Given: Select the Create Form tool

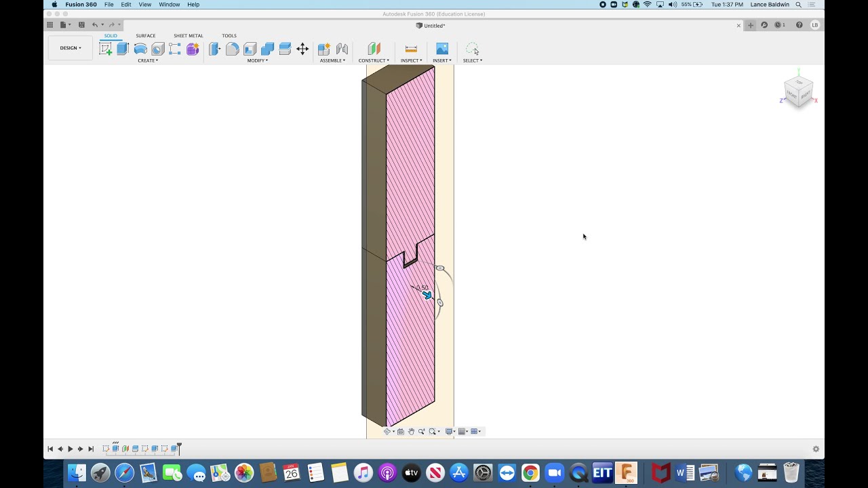Looking at the screenshot, I should [193, 49].
